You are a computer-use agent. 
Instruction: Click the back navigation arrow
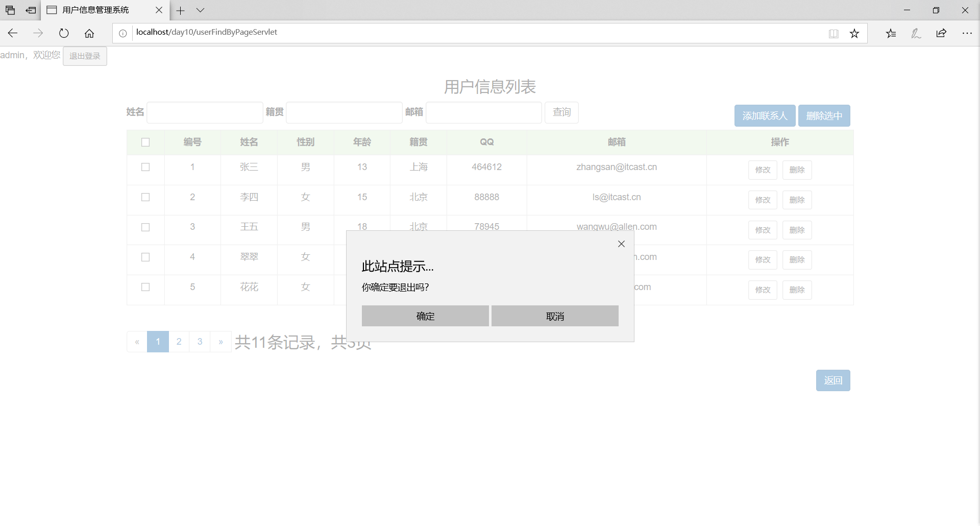[x=13, y=33]
